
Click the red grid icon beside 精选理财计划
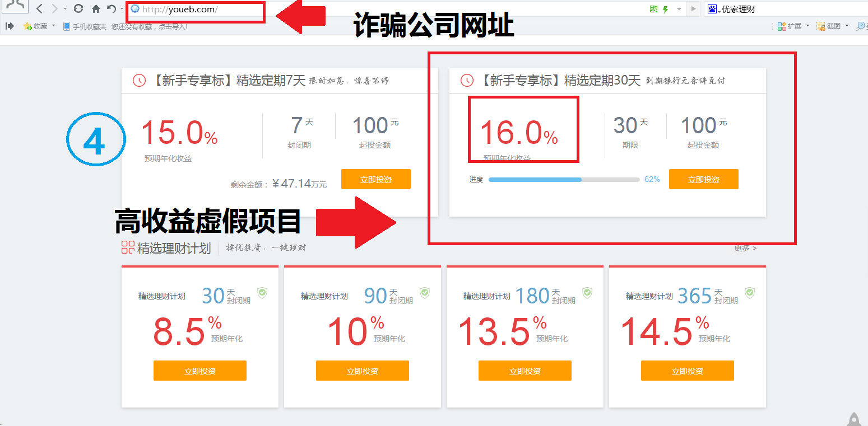[x=128, y=247]
